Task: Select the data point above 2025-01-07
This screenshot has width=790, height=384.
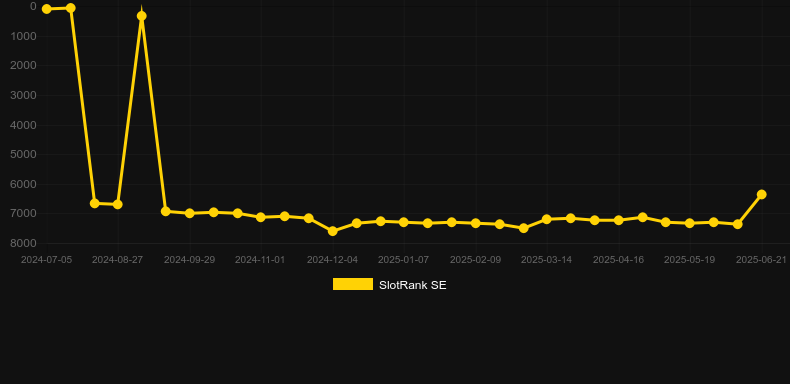Action: coord(404,222)
